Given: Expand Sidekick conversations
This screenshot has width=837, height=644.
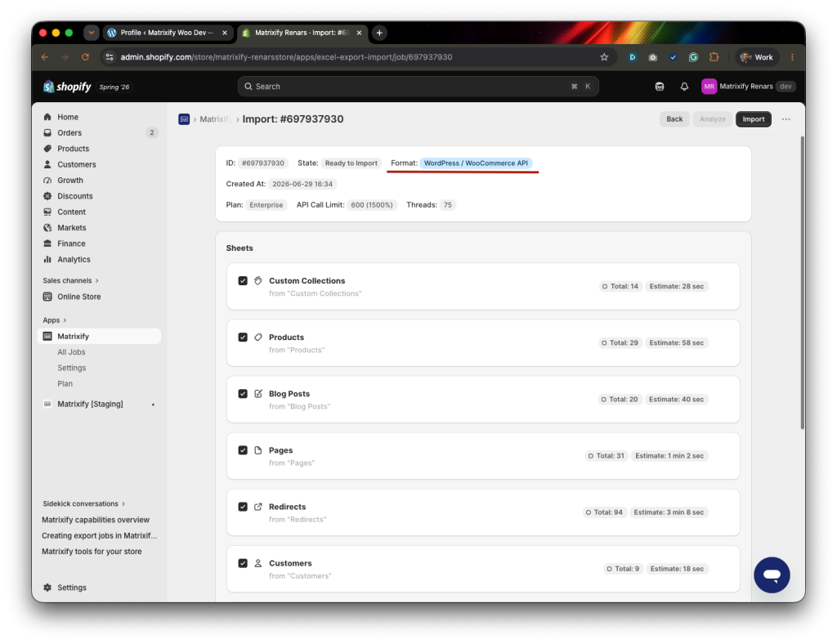Looking at the screenshot, I should click(x=84, y=503).
